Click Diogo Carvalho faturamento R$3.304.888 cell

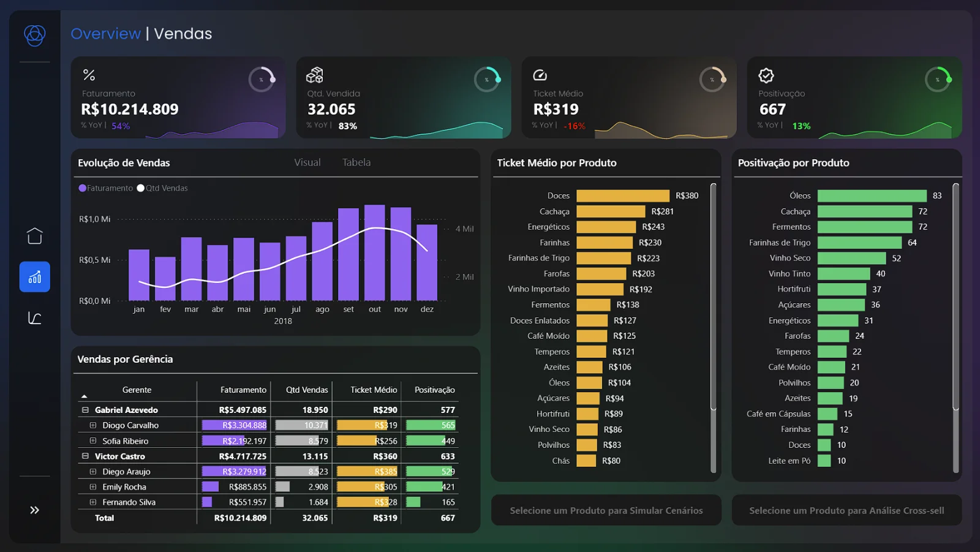pyautogui.click(x=235, y=425)
